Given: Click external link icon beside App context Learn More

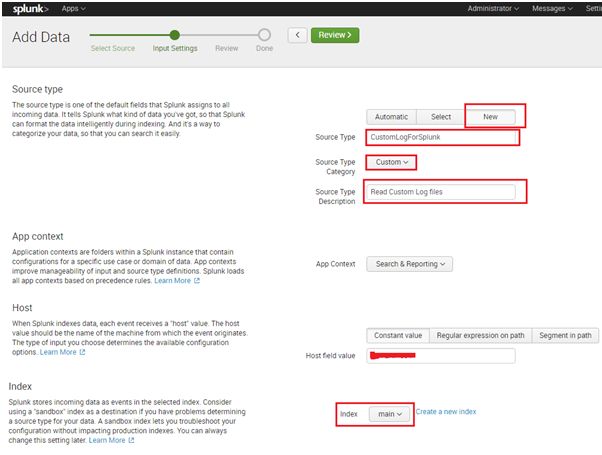Looking at the screenshot, I should [x=197, y=281].
